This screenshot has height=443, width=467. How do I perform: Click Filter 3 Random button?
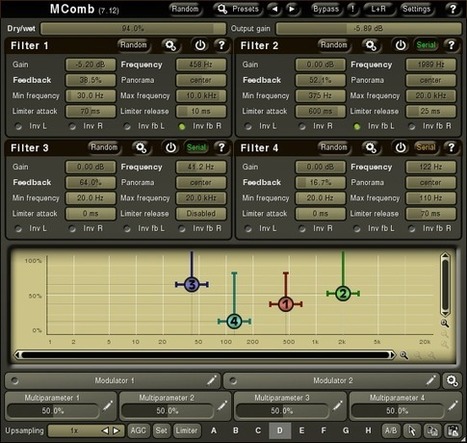click(104, 147)
